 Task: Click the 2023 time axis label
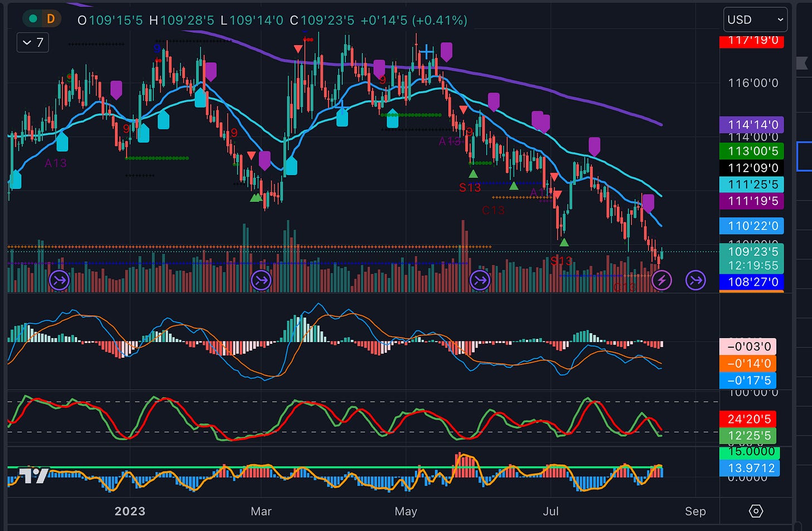pyautogui.click(x=130, y=511)
